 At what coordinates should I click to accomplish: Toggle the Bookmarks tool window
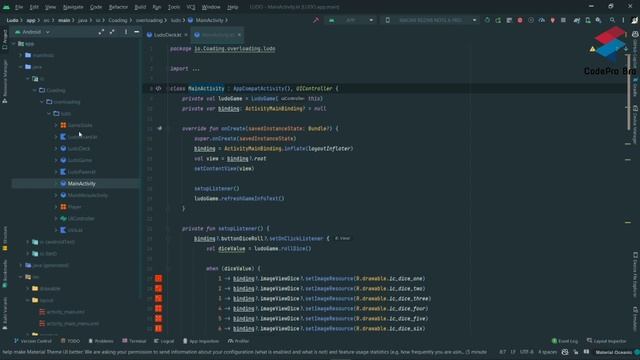click(x=5, y=274)
